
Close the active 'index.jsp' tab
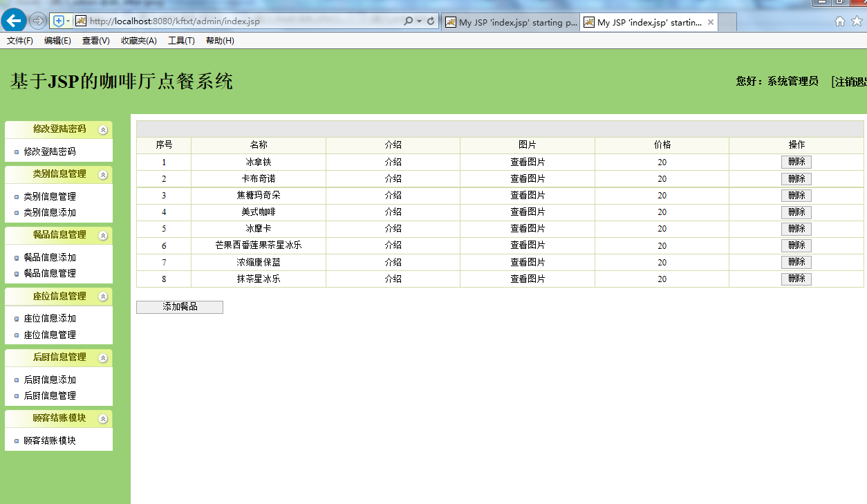click(710, 22)
